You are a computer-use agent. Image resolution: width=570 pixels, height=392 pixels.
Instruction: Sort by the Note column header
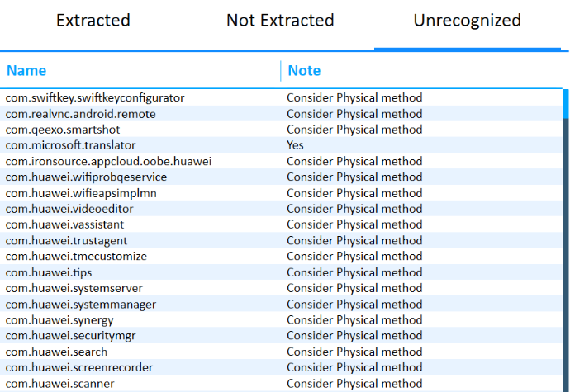coord(304,71)
